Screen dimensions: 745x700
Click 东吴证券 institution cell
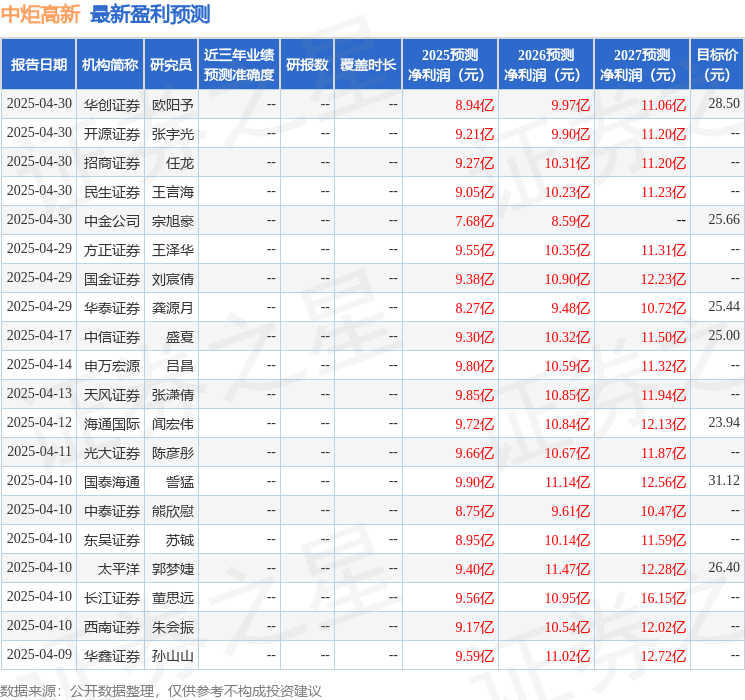(112, 540)
